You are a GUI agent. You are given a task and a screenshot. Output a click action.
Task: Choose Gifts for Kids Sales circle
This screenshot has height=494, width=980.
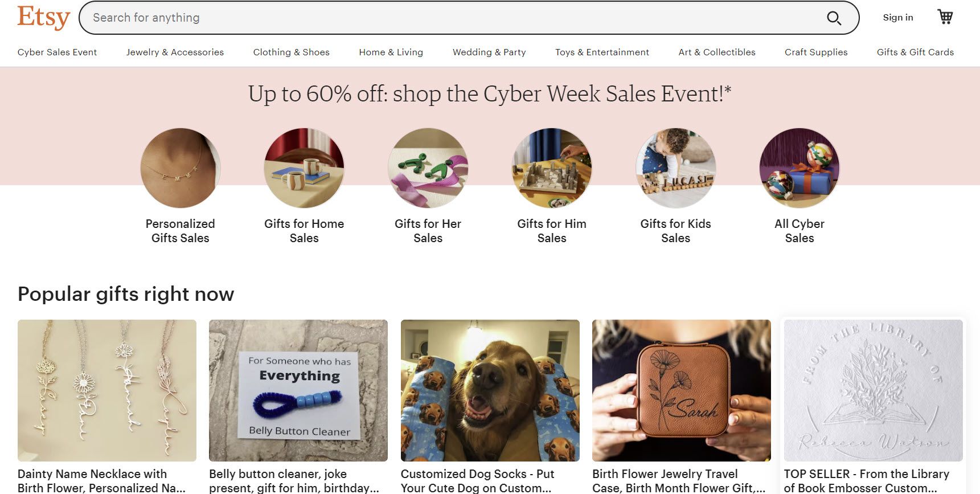[676, 168]
